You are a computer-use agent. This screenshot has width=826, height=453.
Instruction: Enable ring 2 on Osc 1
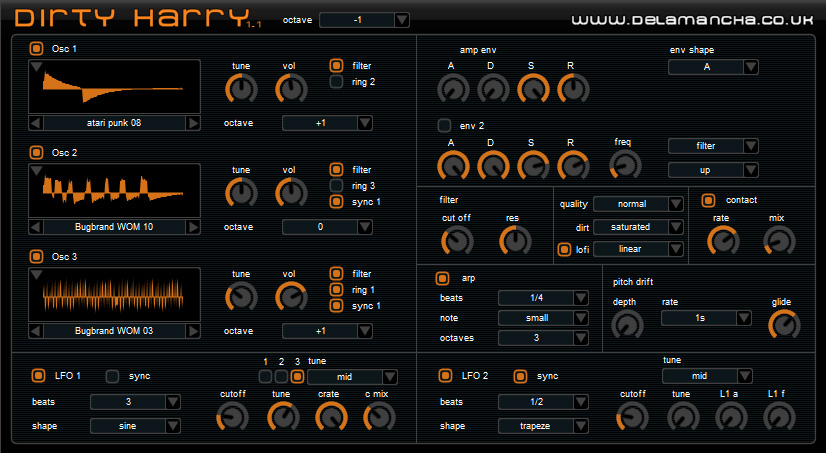(336, 82)
